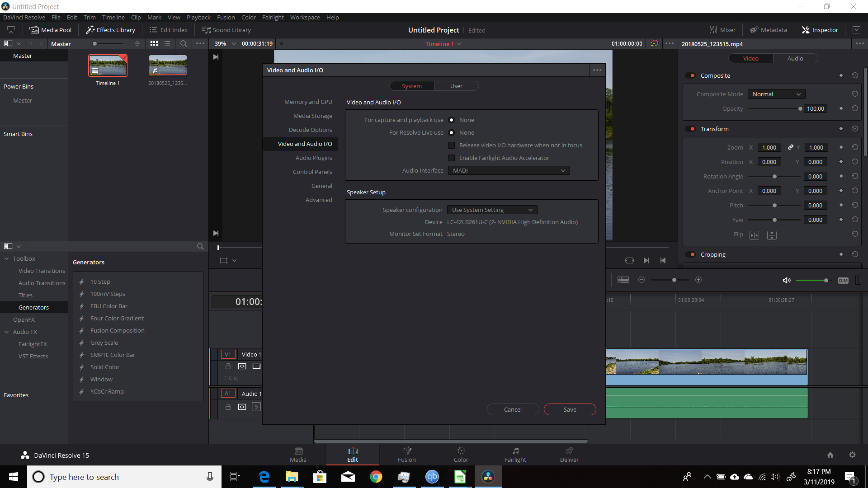Mute timeline audio speaker icon
The image size is (868, 488).
click(787, 280)
